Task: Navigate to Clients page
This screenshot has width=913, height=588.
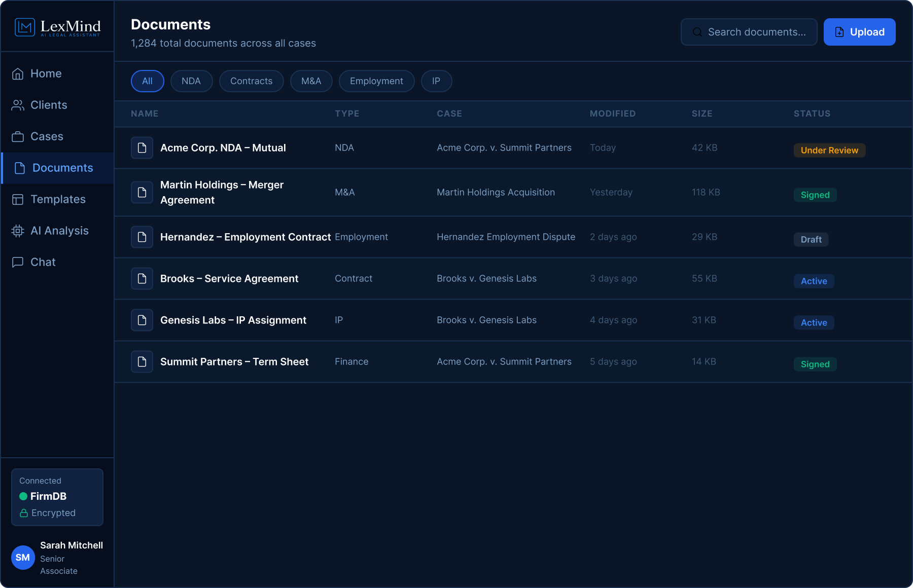Action: click(x=57, y=105)
